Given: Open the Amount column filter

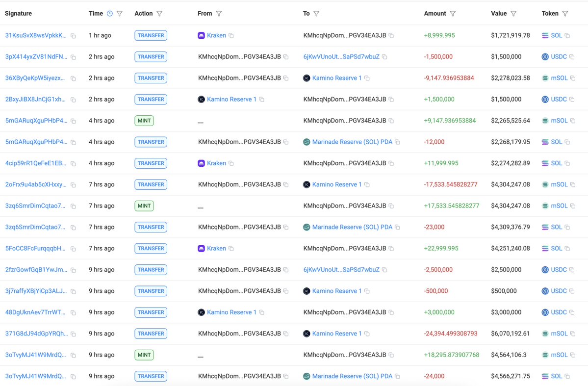Looking at the screenshot, I should (453, 14).
